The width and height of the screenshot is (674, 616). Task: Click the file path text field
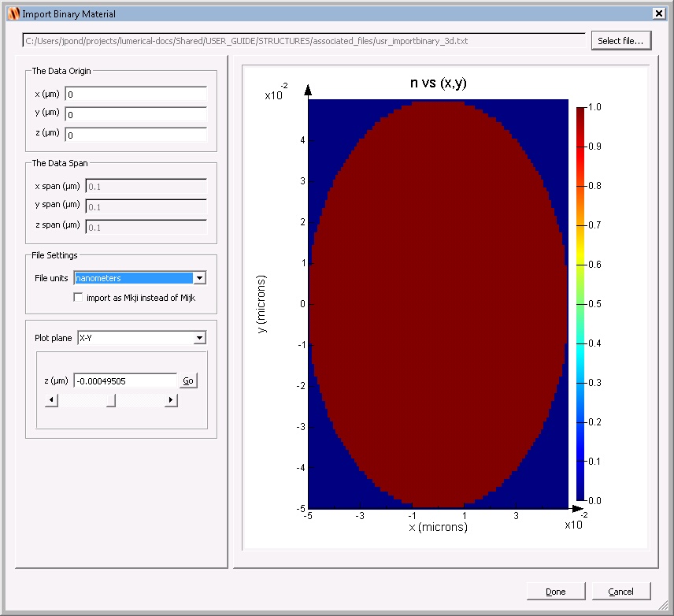click(304, 41)
